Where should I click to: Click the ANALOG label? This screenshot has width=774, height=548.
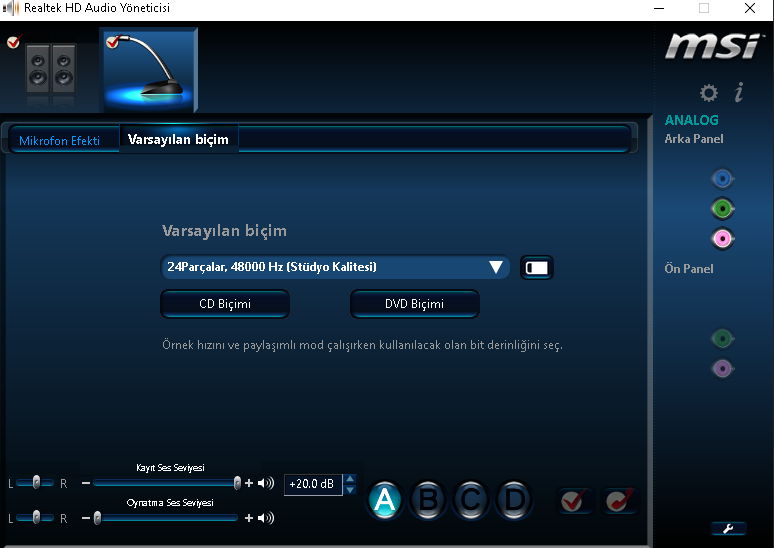click(692, 120)
